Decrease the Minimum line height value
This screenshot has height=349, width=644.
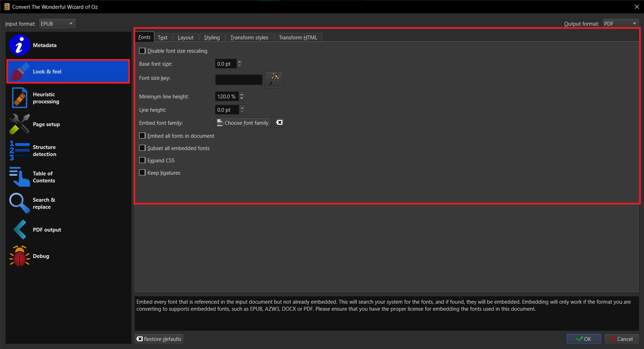[242, 98]
